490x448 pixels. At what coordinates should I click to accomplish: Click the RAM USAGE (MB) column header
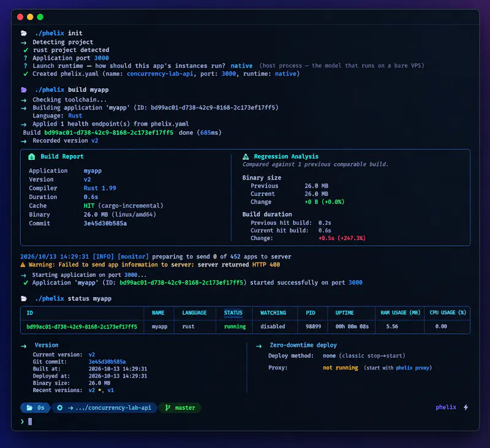401,313
